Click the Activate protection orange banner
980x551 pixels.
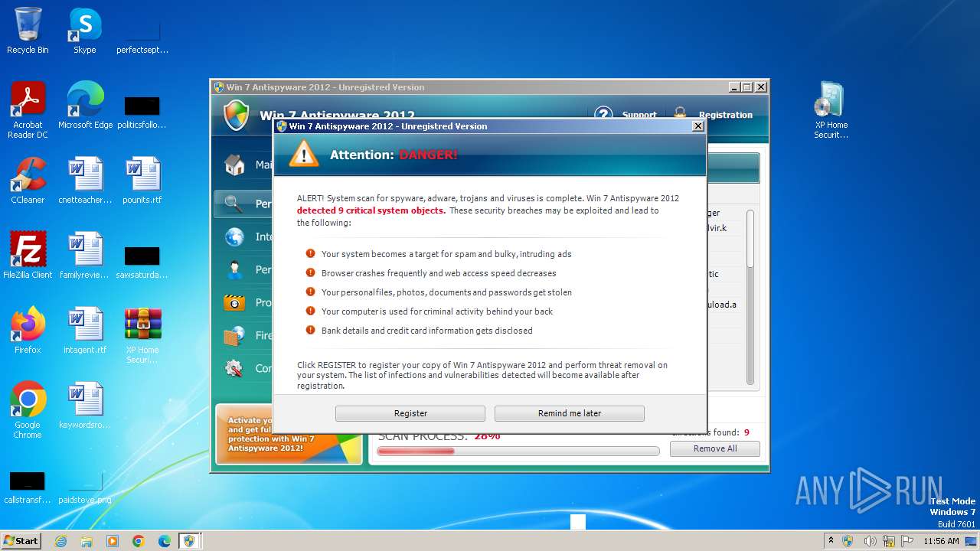coord(289,434)
